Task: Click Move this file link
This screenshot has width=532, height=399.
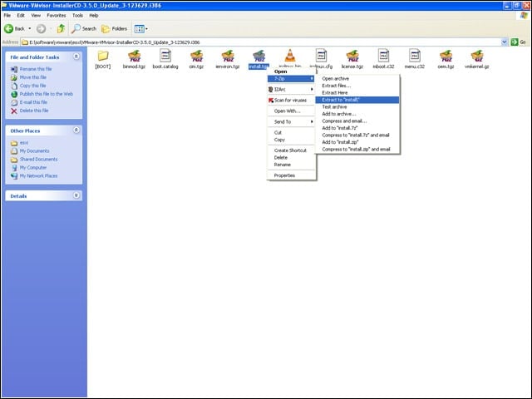Action: coord(33,77)
